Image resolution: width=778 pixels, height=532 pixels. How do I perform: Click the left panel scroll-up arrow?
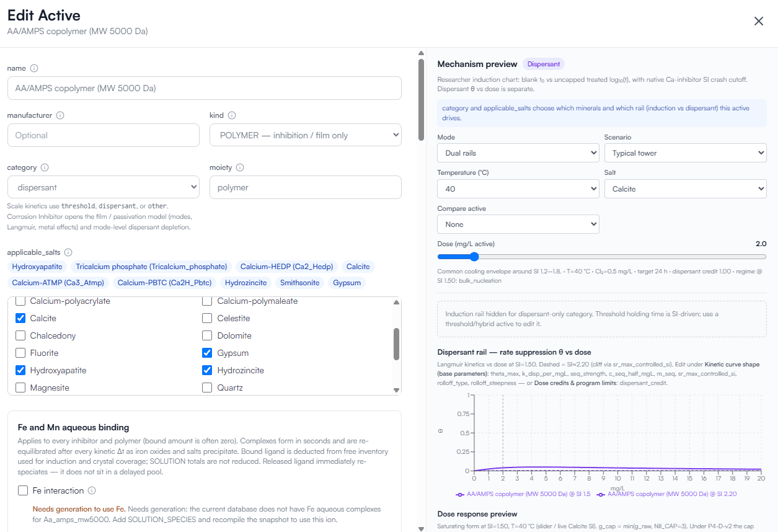tap(422, 53)
